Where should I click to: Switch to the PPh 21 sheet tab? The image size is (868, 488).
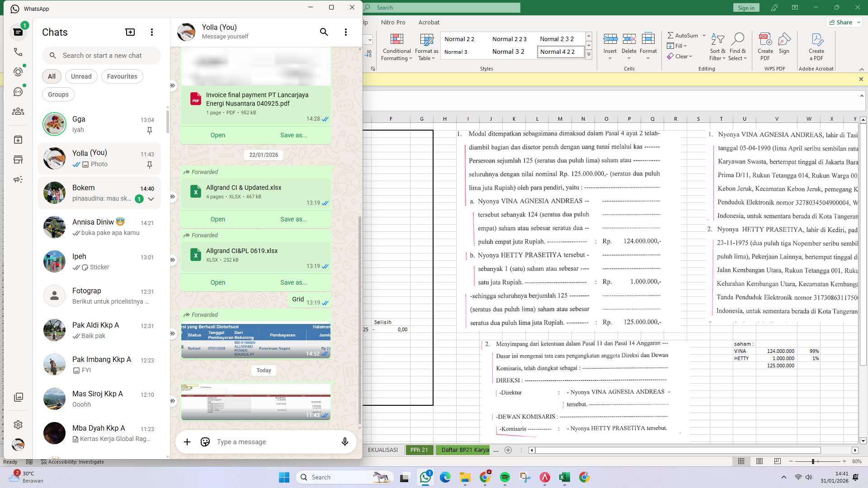pyautogui.click(x=419, y=450)
